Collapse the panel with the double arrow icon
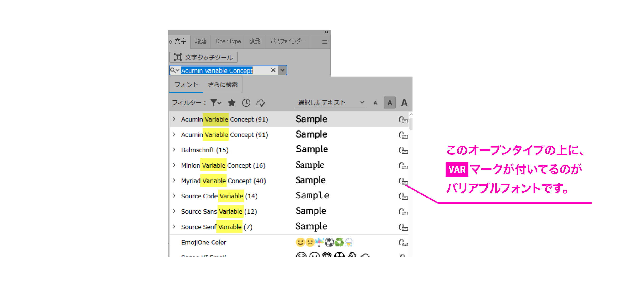Image resolution: width=644 pixels, height=297 pixels. point(326,32)
